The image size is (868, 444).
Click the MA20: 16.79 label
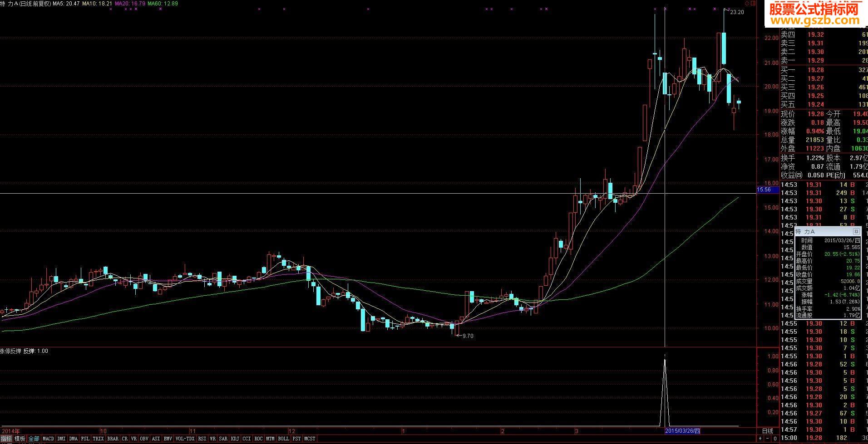coord(130,4)
